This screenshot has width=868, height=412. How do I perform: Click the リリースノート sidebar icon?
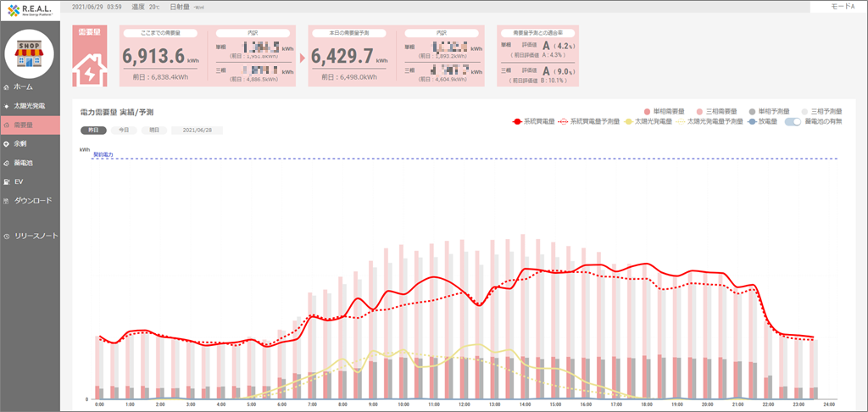(x=7, y=236)
